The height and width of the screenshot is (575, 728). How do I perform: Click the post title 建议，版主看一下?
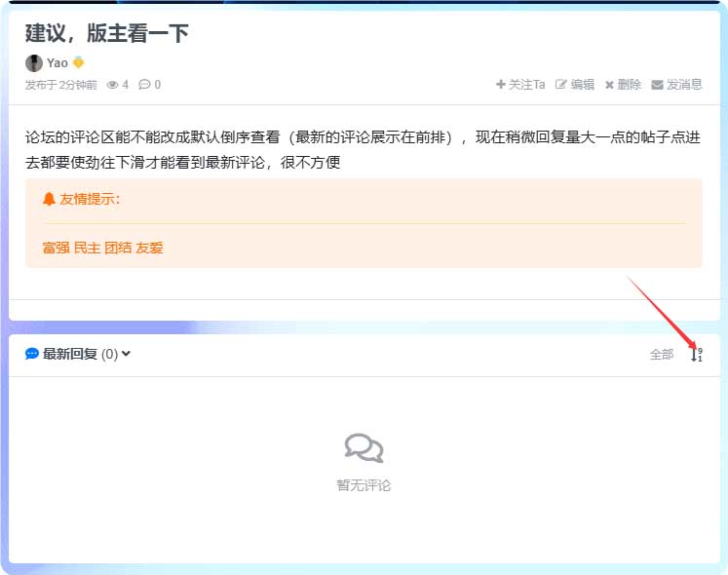(107, 33)
